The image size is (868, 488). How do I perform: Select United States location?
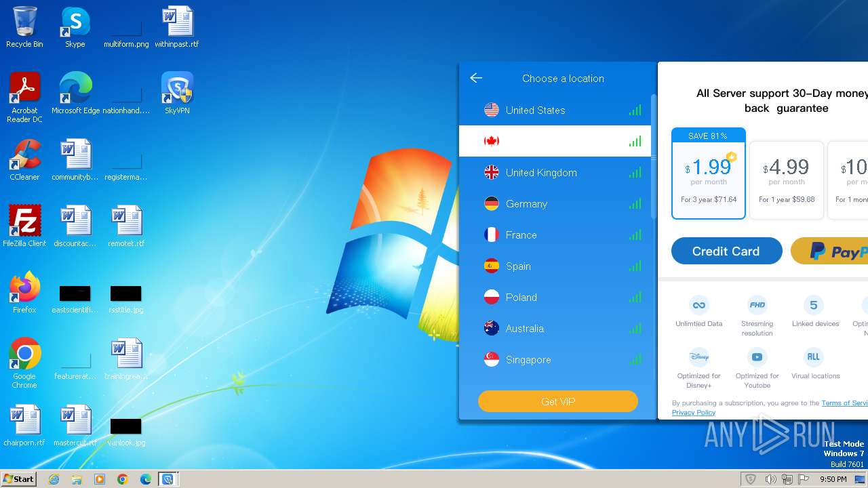point(555,110)
